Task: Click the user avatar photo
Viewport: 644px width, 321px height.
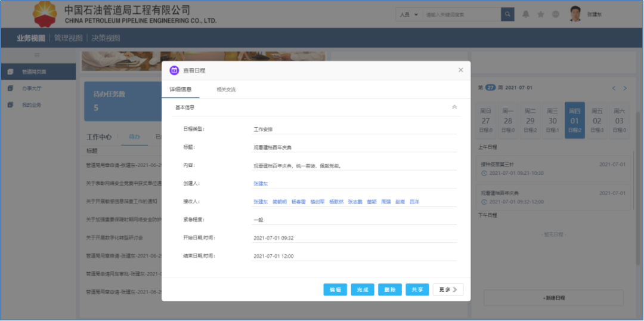Action: tap(575, 14)
